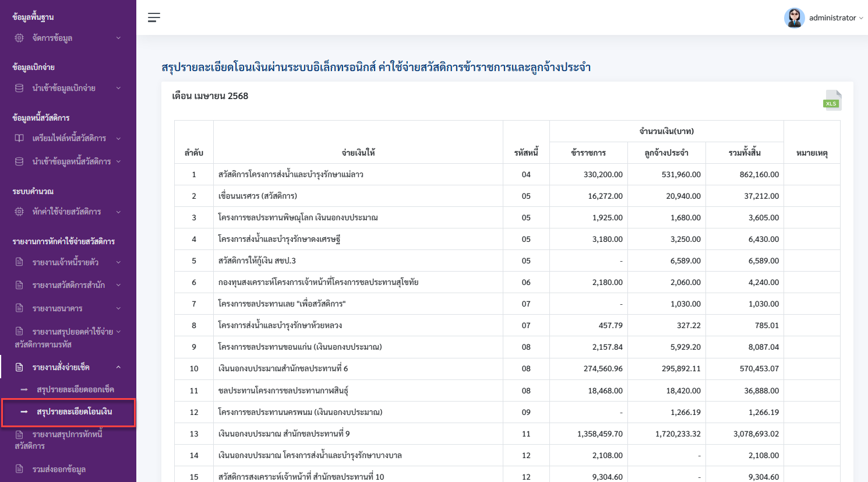The image size is (868, 482).
Task: Open the รายงานธนาคาร menu
Action: tap(68, 308)
